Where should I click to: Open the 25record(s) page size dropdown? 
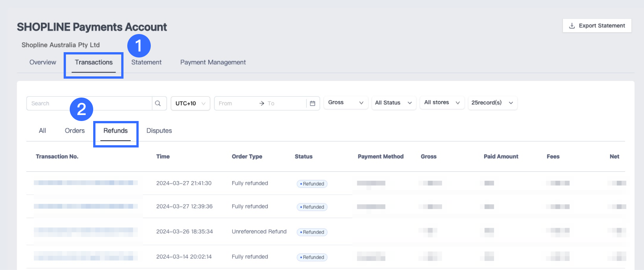click(x=492, y=102)
